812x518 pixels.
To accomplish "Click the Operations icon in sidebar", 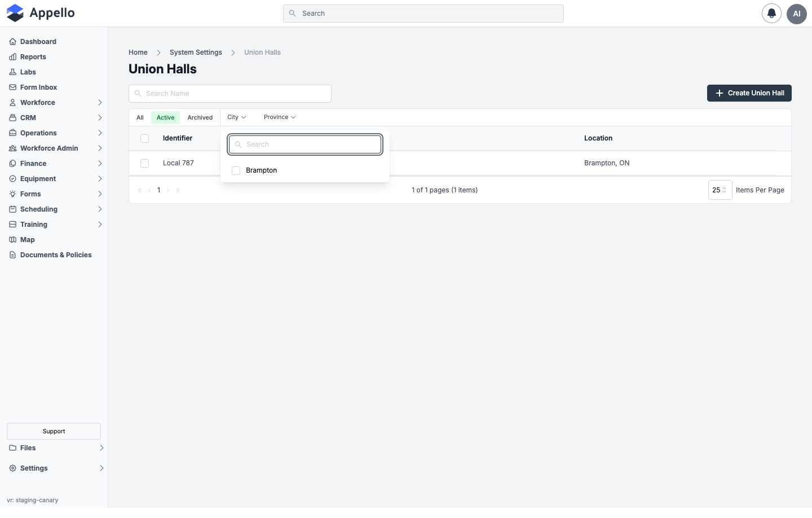I will [12, 133].
